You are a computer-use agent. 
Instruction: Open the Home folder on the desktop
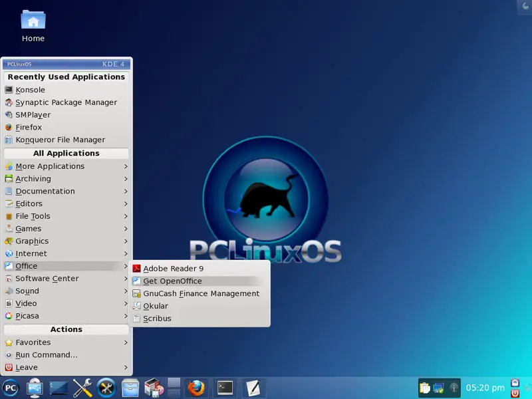point(33,26)
